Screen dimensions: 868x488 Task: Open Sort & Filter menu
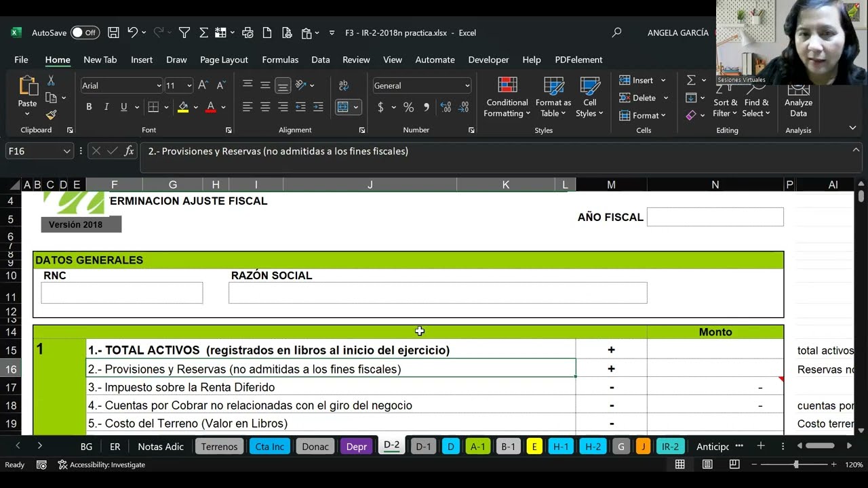point(725,98)
